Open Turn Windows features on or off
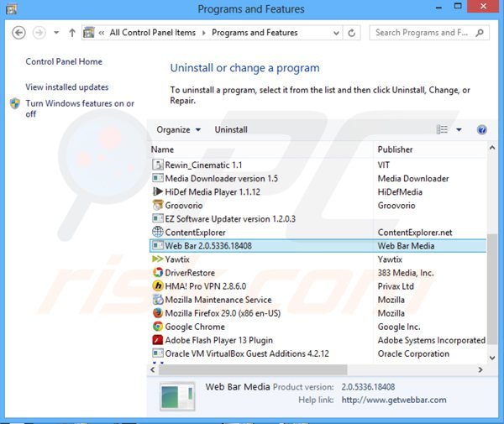Viewport: 504px width, 424px height. click(80, 108)
